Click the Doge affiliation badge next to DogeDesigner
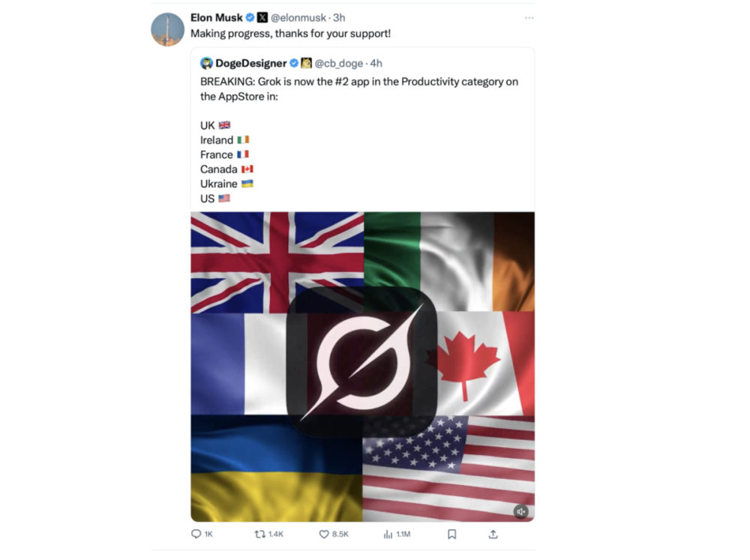This screenshot has width=750, height=560. point(306,64)
